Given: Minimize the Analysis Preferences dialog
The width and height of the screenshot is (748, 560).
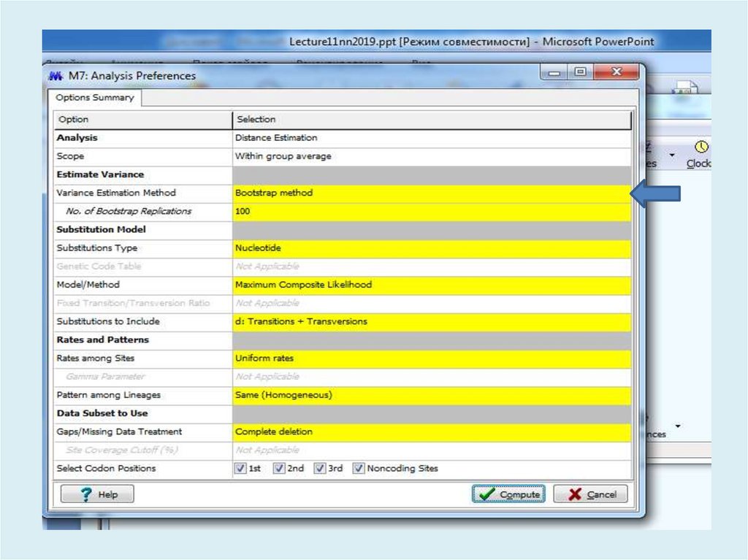Looking at the screenshot, I should [557, 72].
